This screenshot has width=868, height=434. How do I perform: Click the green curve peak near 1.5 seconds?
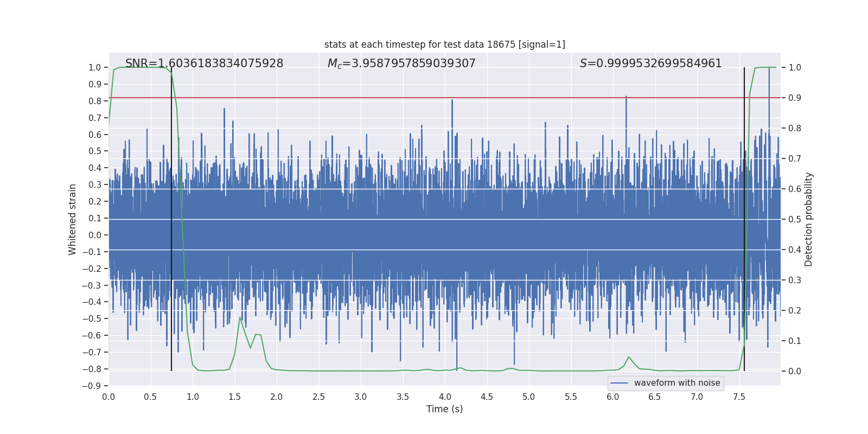pos(240,318)
